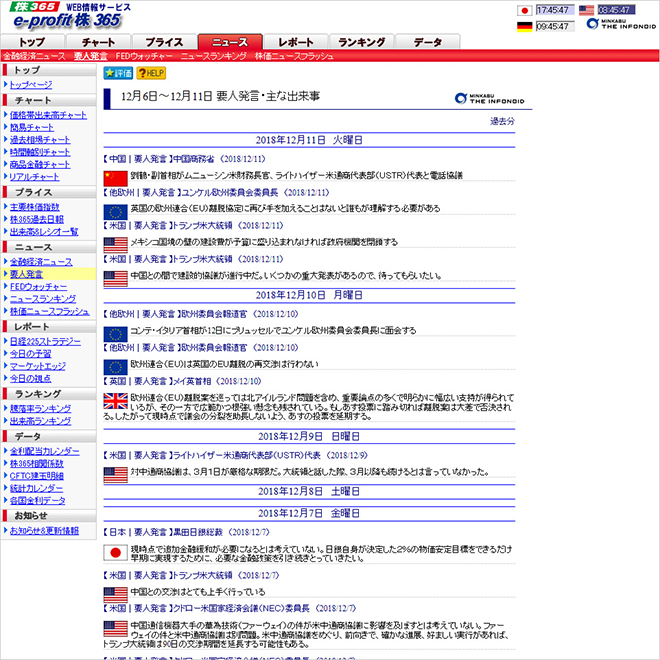660x660 pixels.
Task: Open the トップページ sidebar link
Action: (31, 85)
